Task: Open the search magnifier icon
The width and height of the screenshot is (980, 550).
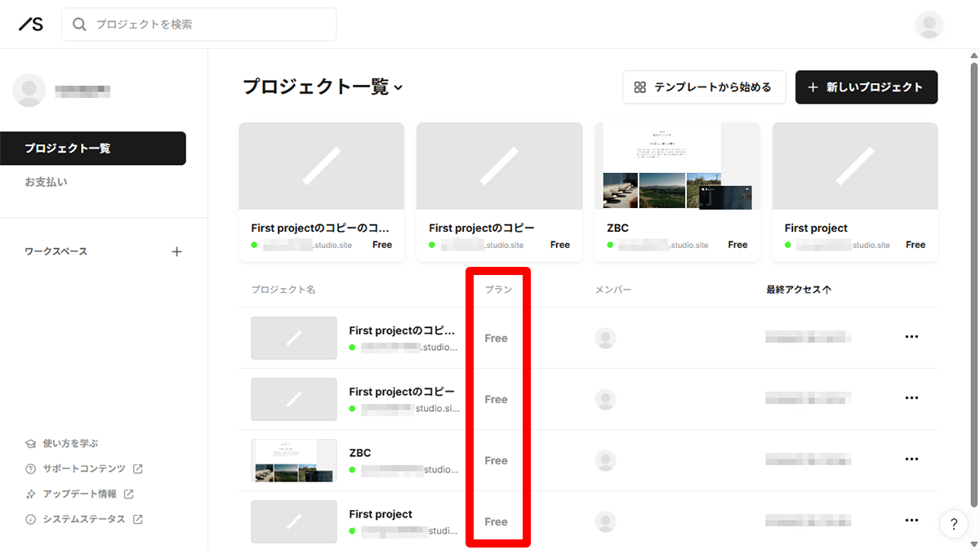Action: coord(78,24)
